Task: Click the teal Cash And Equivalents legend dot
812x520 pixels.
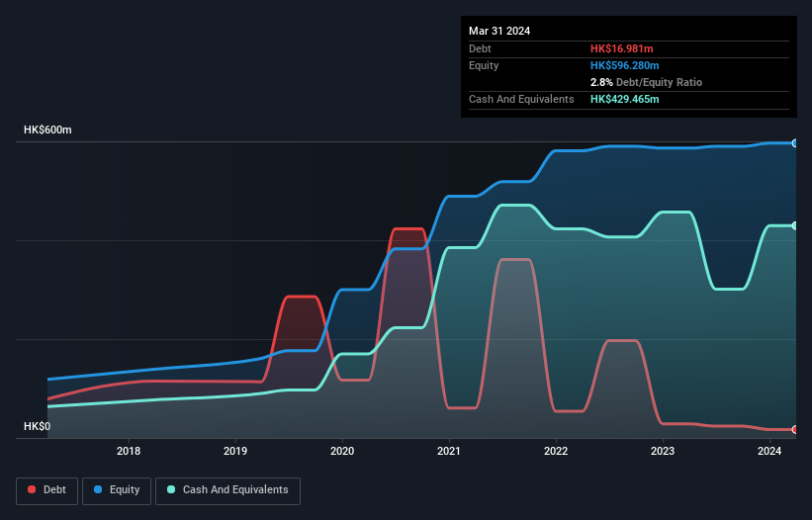Action: tap(171, 489)
